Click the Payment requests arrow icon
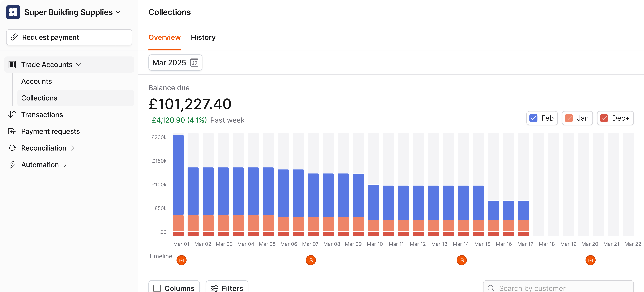 pyautogui.click(x=12, y=131)
